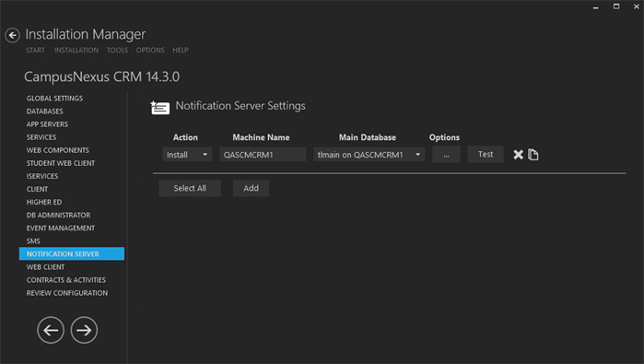This screenshot has height=364, width=644.
Task: Open Student Web Client section
Action: 61,163
